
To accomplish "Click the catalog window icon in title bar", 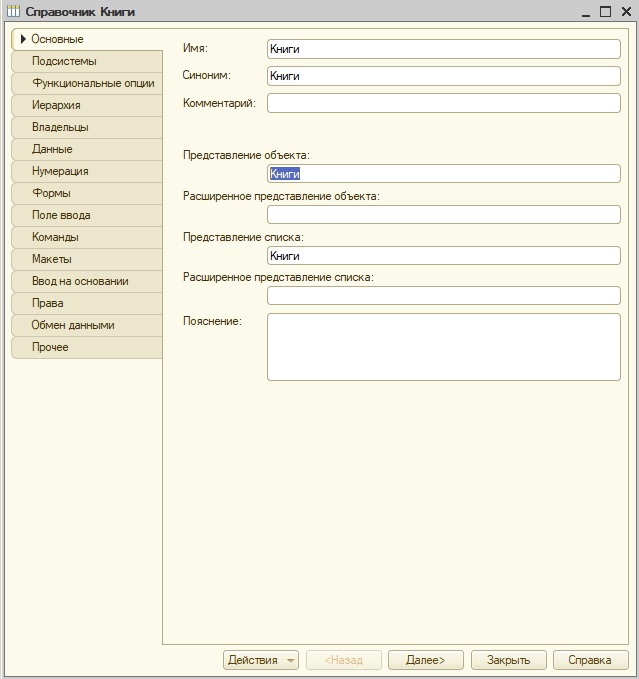I will (x=13, y=11).
